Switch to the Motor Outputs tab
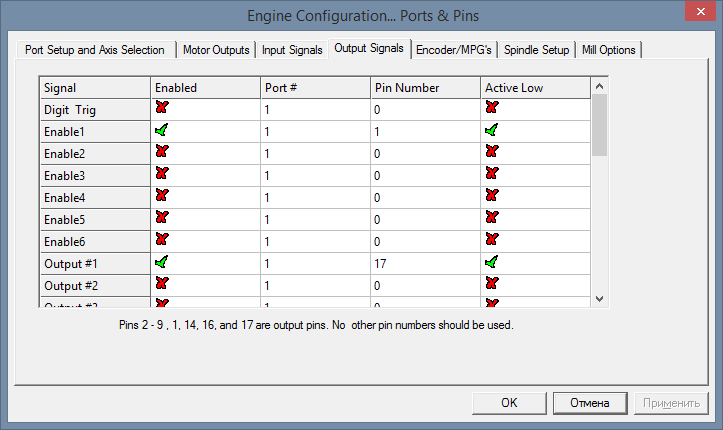 217,50
